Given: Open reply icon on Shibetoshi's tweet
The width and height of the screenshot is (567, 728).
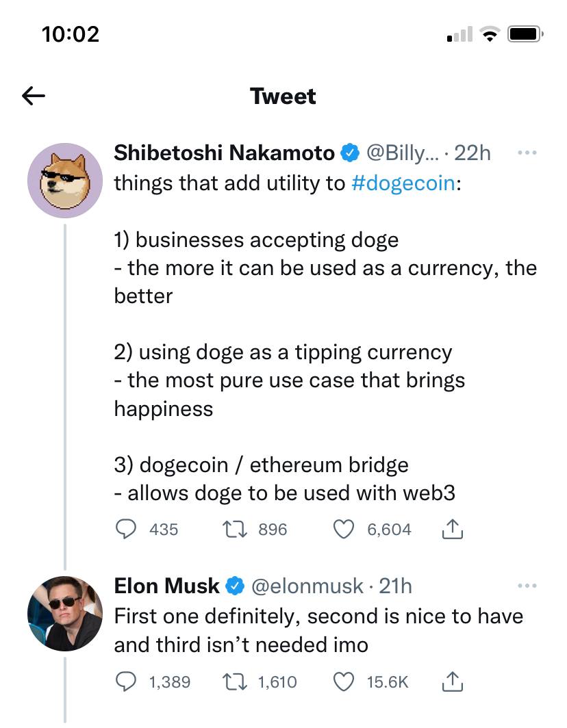Looking at the screenshot, I should 125,529.
